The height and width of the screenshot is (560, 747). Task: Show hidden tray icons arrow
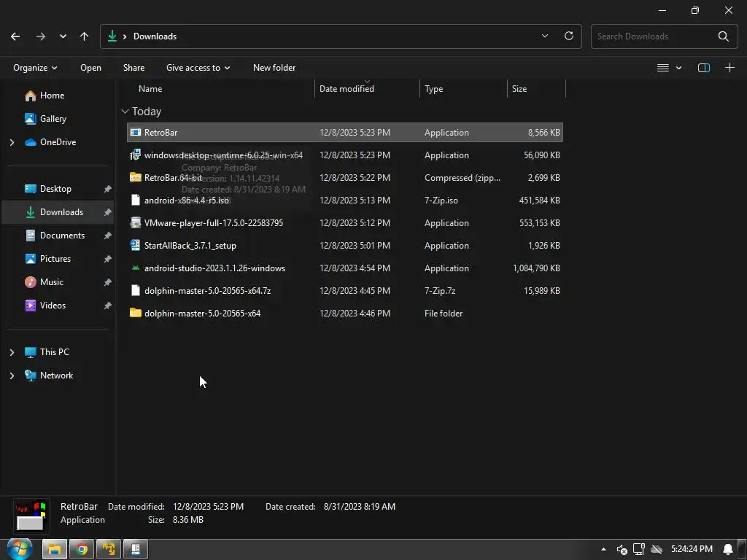603,549
